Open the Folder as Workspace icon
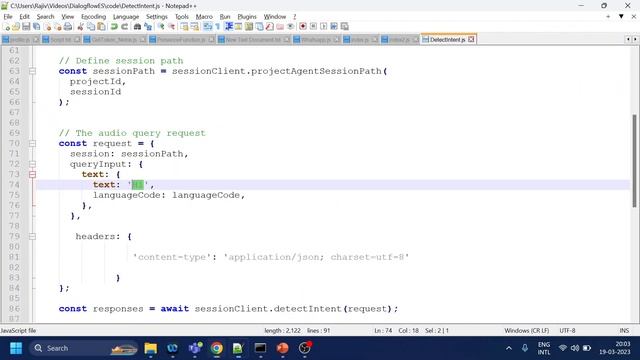This screenshot has height=360, width=640. point(280,27)
